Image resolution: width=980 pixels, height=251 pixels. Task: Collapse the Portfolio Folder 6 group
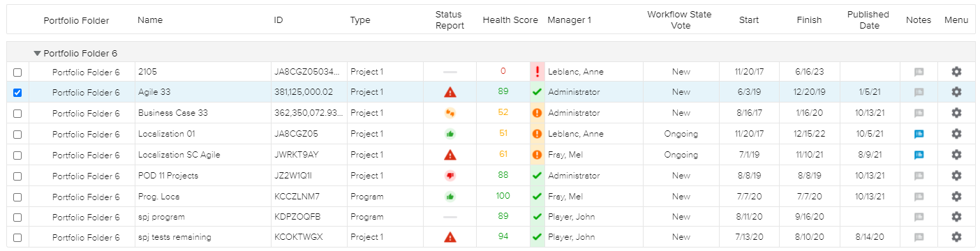click(37, 53)
